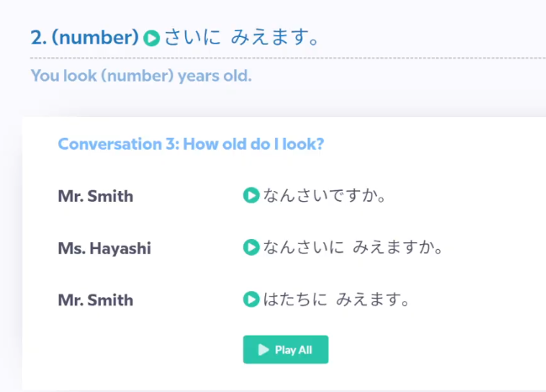This screenshot has height=392, width=546.
Task: Play audio of Ms. Hayashi's line
Action: (x=250, y=247)
